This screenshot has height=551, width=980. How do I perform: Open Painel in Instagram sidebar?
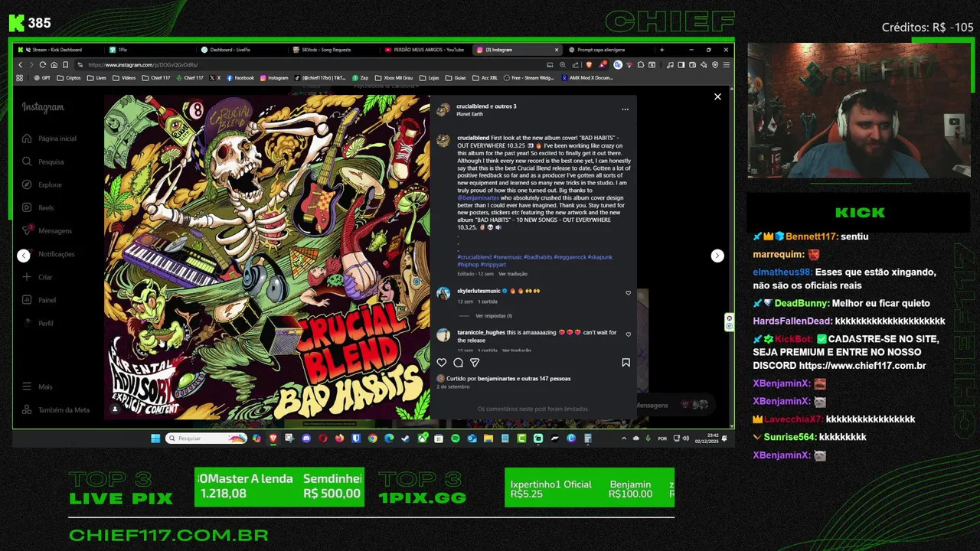coord(39,300)
